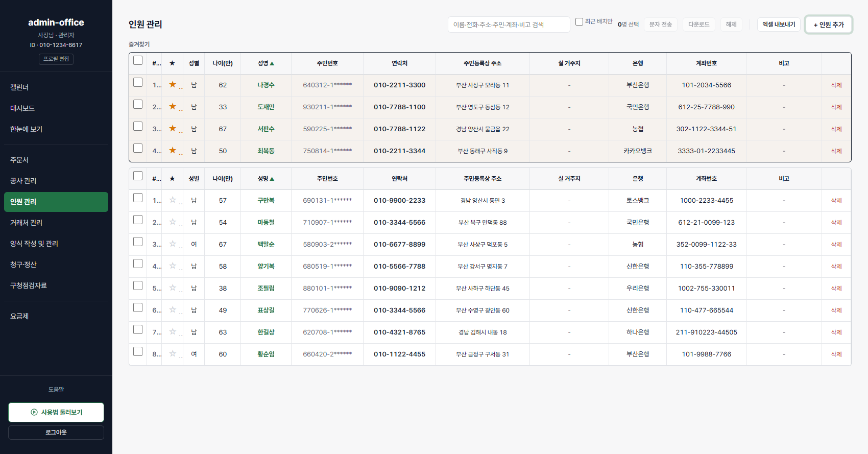Click the 엑셀 내보내기 button
The width and height of the screenshot is (868, 454).
coord(779,25)
